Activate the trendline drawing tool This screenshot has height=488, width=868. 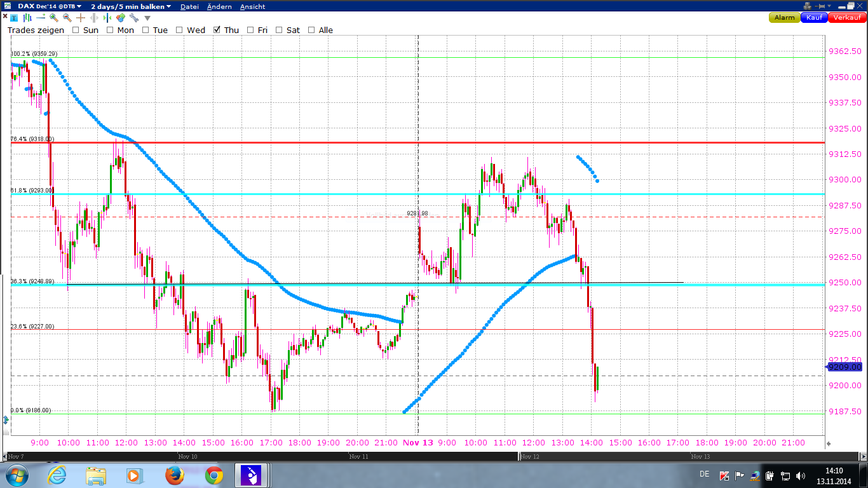(41, 18)
